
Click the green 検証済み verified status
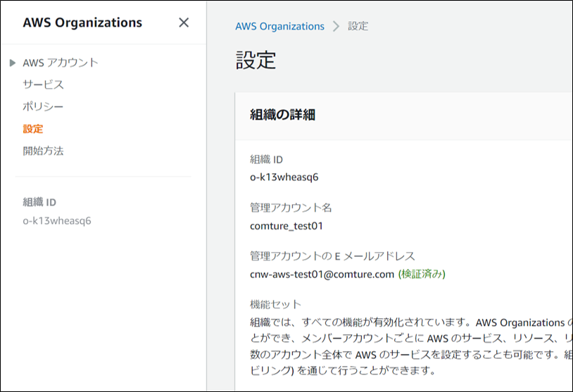coord(422,274)
